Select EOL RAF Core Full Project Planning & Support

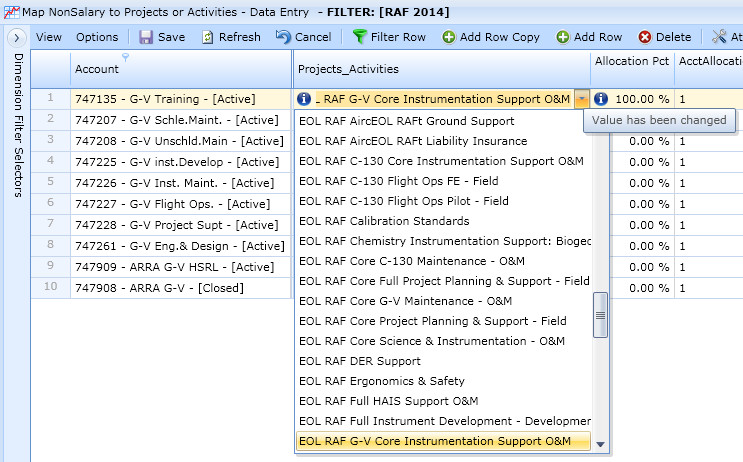click(444, 281)
